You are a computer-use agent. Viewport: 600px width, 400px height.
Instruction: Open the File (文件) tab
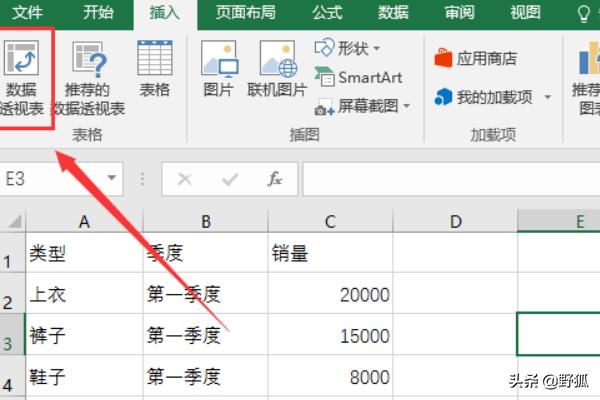[27, 13]
